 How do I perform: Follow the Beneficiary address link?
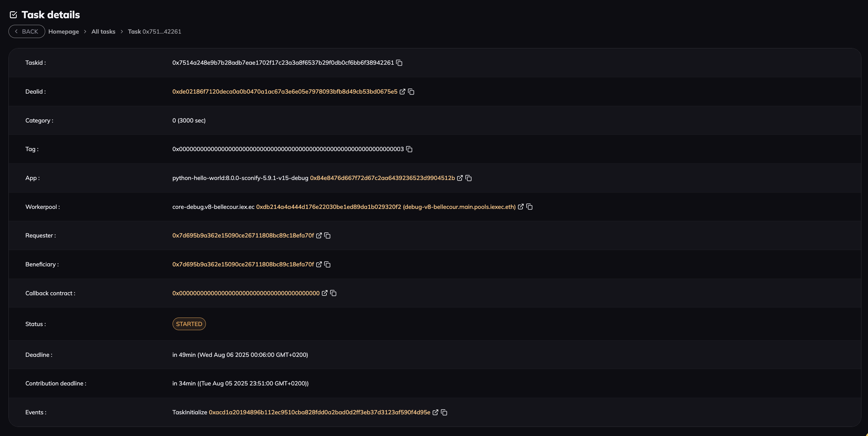coord(243,264)
